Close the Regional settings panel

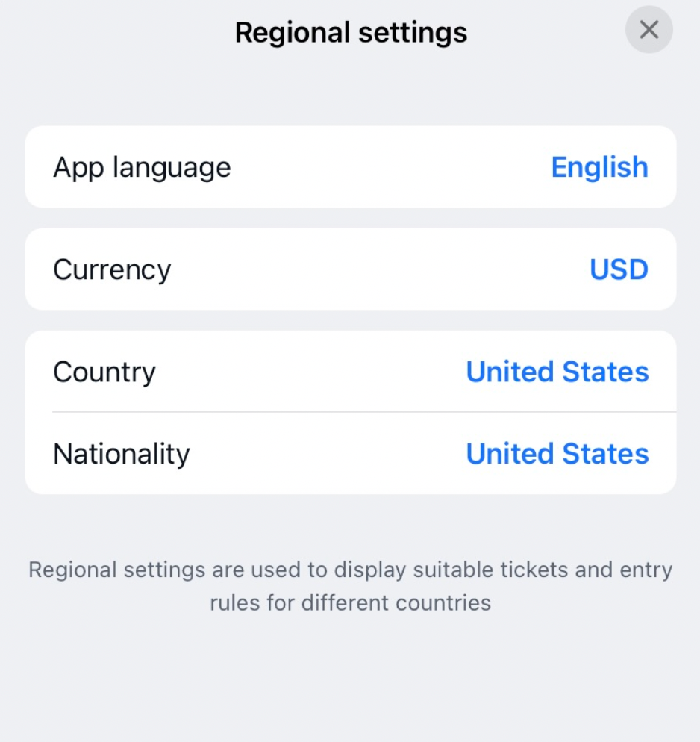click(x=649, y=30)
